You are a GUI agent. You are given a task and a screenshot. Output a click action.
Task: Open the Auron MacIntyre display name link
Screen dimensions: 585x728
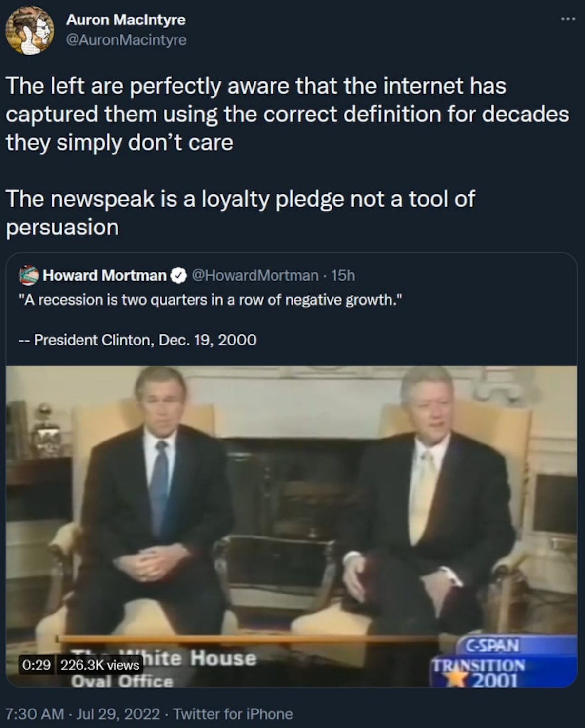click(126, 20)
